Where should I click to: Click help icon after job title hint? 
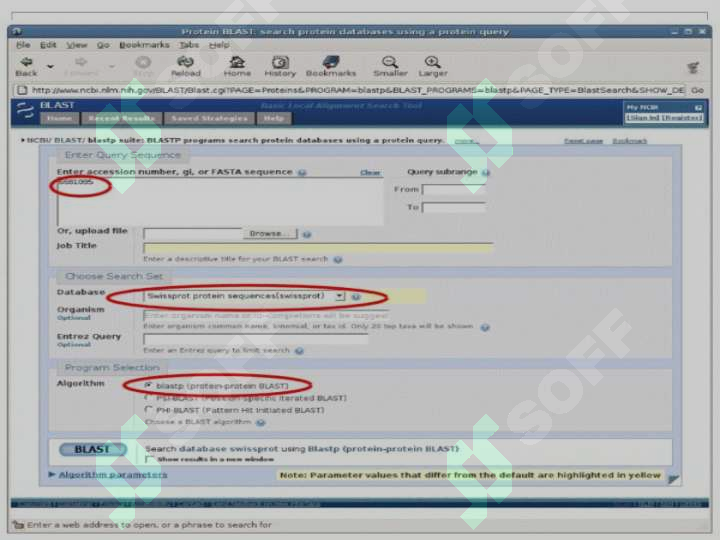(338, 259)
